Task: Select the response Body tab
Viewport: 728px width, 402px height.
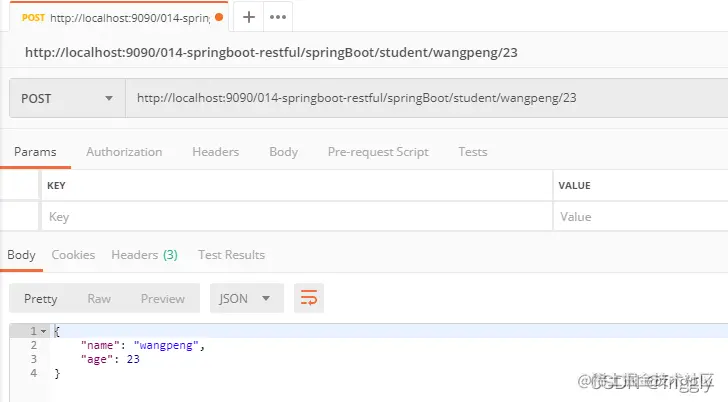Action: [21, 255]
